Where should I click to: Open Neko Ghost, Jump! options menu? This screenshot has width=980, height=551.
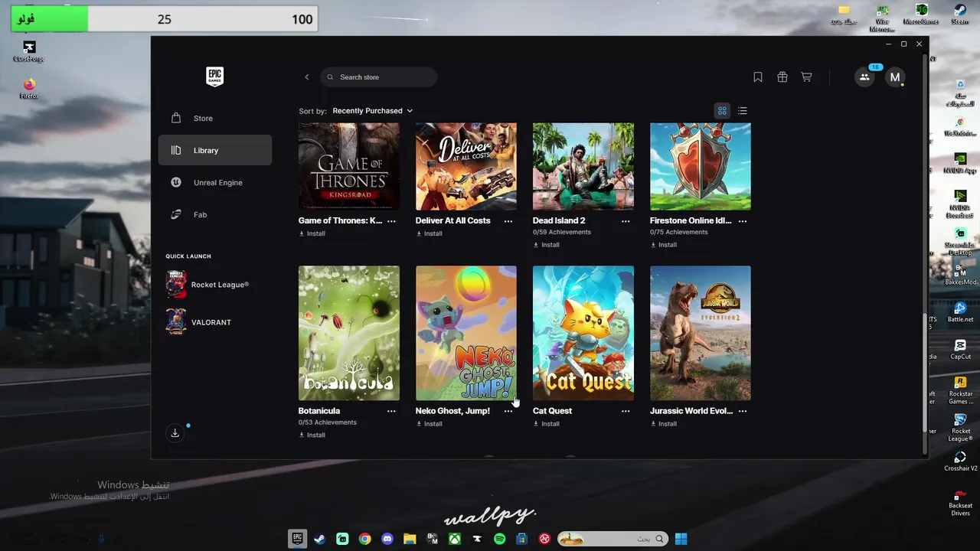pyautogui.click(x=508, y=411)
